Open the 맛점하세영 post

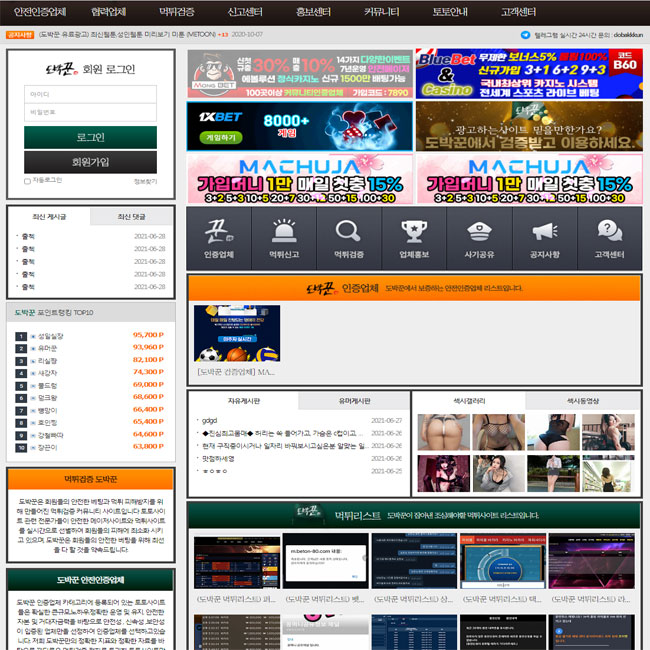tap(218, 458)
